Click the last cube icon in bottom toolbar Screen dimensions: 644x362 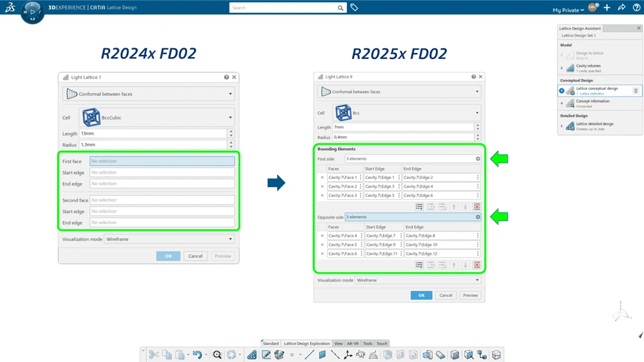point(496,355)
